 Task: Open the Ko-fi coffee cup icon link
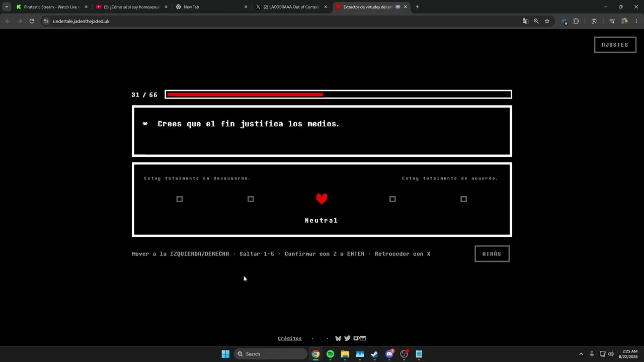point(356,338)
